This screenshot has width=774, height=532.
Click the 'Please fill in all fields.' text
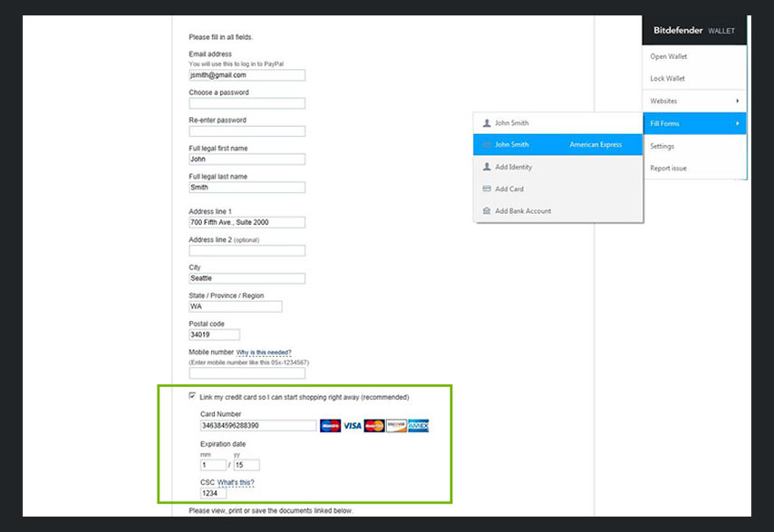click(x=220, y=37)
